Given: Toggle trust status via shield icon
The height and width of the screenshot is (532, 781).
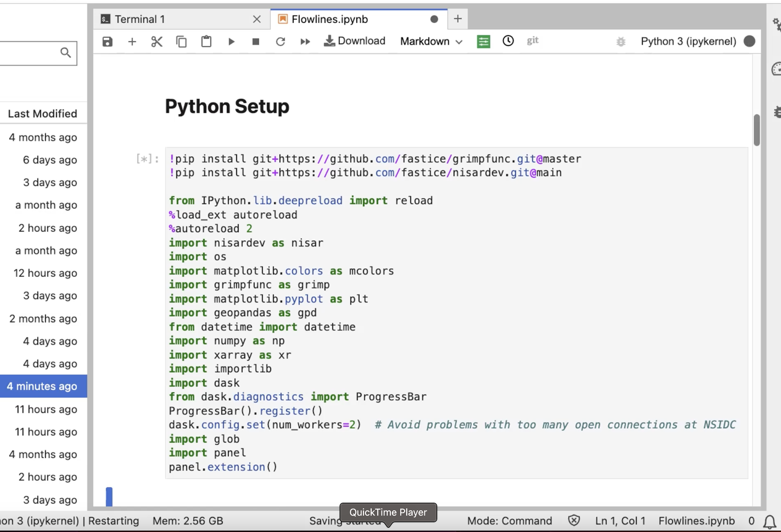Looking at the screenshot, I should [x=574, y=520].
